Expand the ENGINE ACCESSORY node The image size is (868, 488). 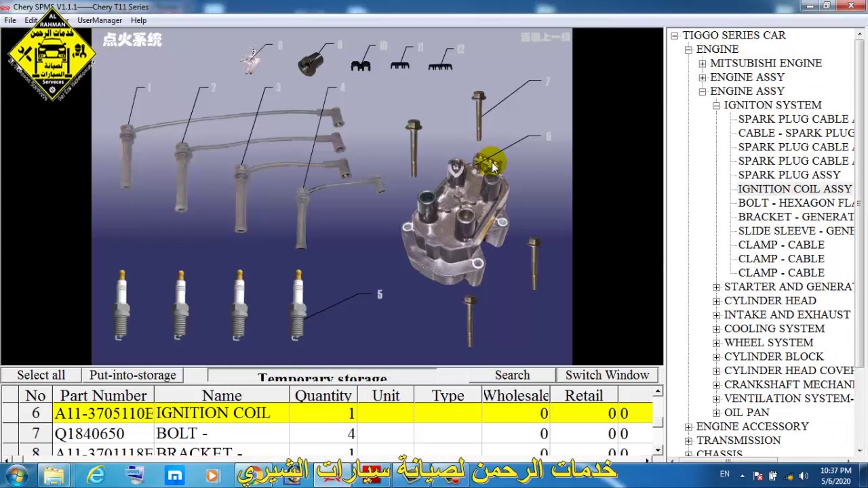coord(688,426)
